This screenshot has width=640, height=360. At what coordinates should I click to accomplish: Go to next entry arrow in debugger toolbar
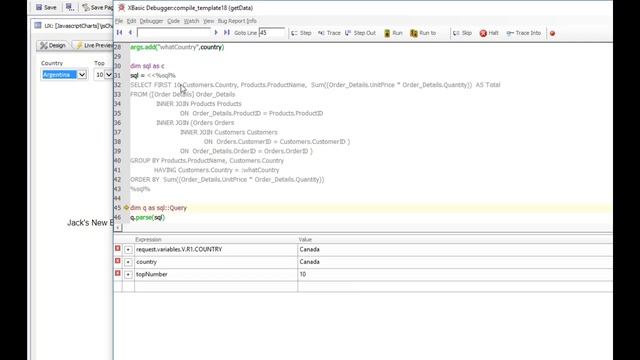point(216,33)
